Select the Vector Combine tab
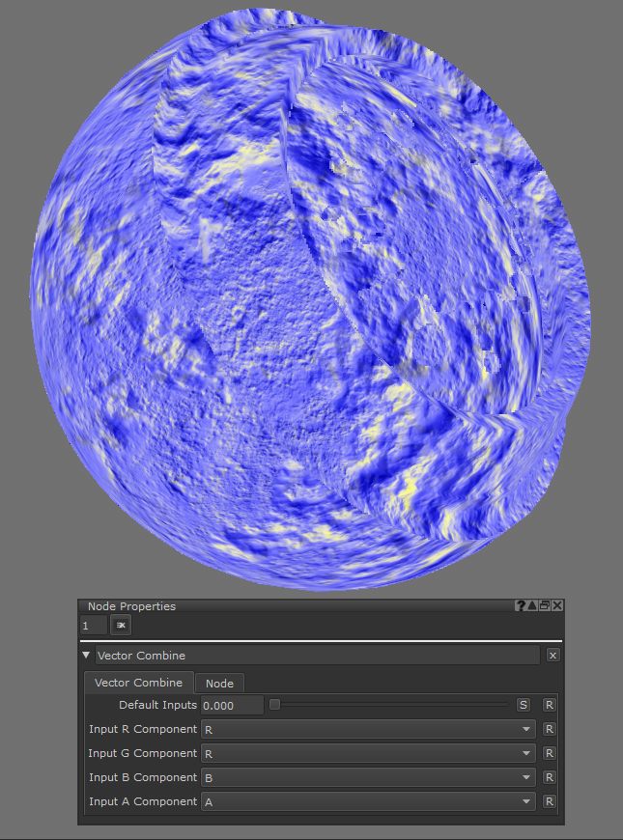 pos(138,683)
